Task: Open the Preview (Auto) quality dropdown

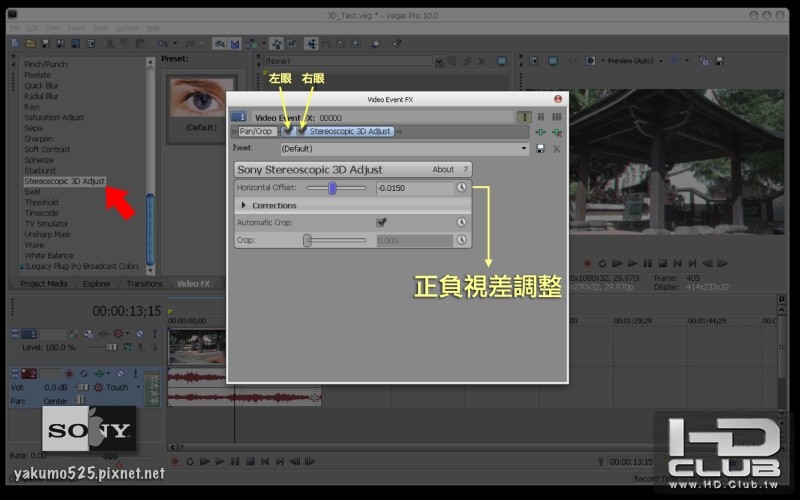Action: (661, 61)
